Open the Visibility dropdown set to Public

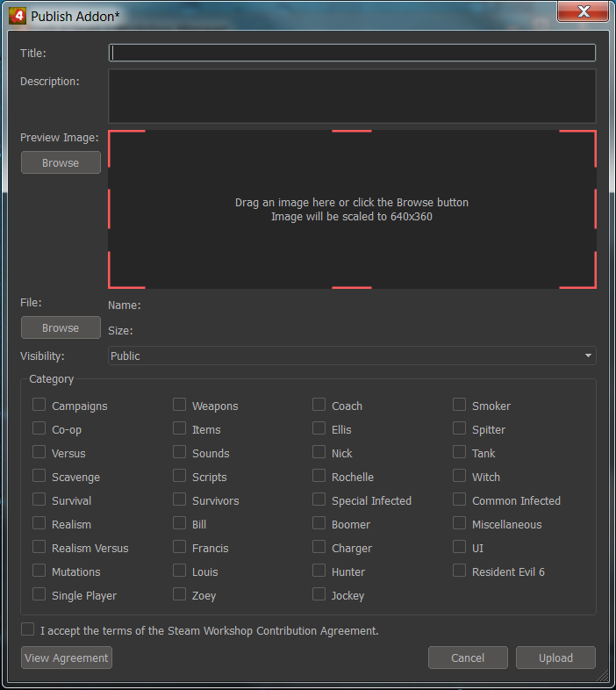pyautogui.click(x=352, y=356)
